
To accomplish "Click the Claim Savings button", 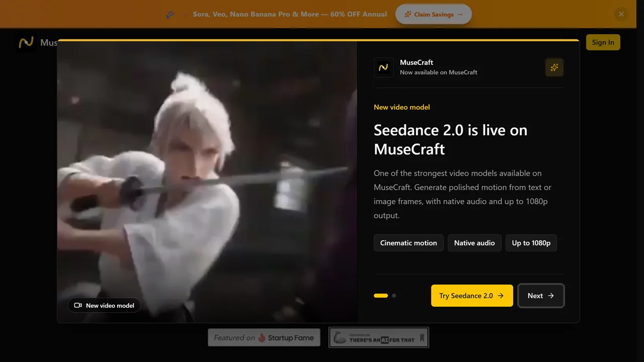I will tap(433, 14).
